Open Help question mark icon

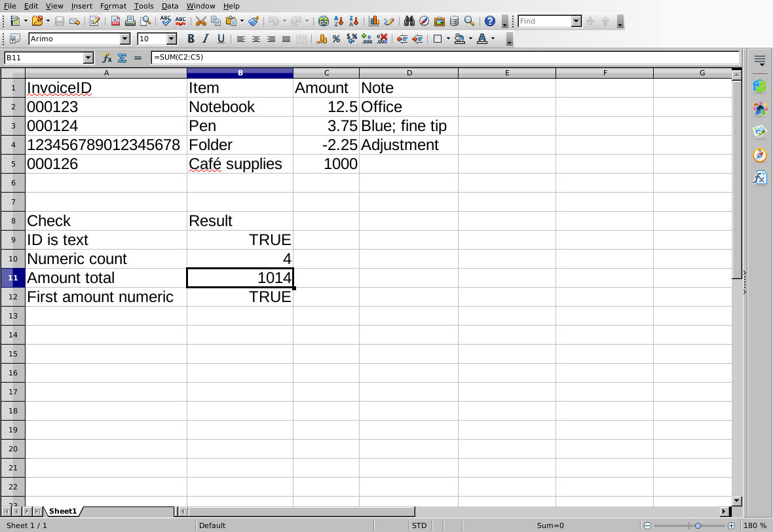click(489, 21)
